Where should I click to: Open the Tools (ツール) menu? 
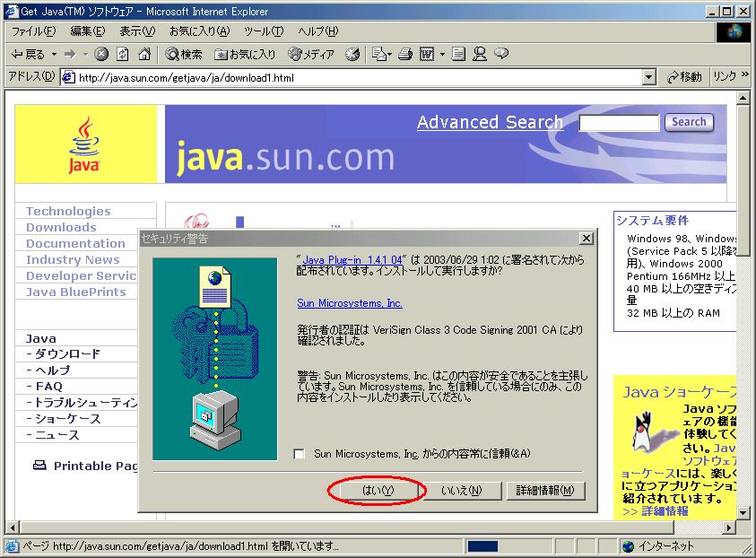tap(264, 31)
